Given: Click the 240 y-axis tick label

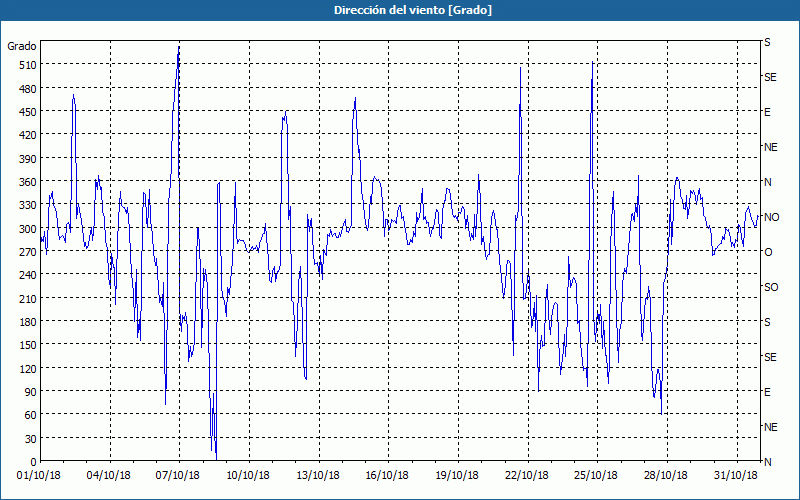Looking at the screenshot, I should [27, 275].
